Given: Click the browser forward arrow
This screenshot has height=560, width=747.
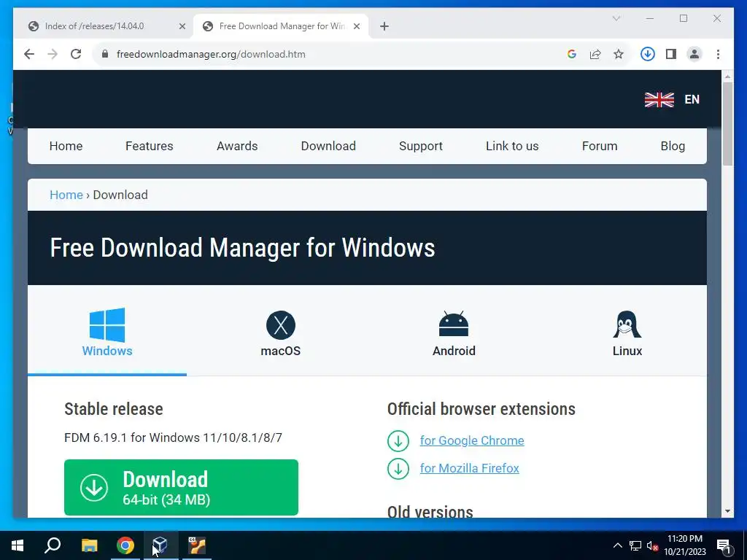Looking at the screenshot, I should pyautogui.click(x=53, y=54).
